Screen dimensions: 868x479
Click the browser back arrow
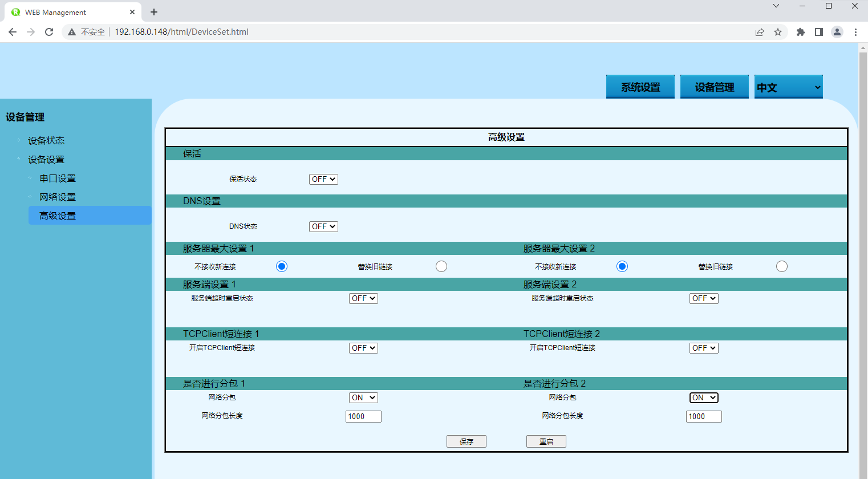point(13,32)
